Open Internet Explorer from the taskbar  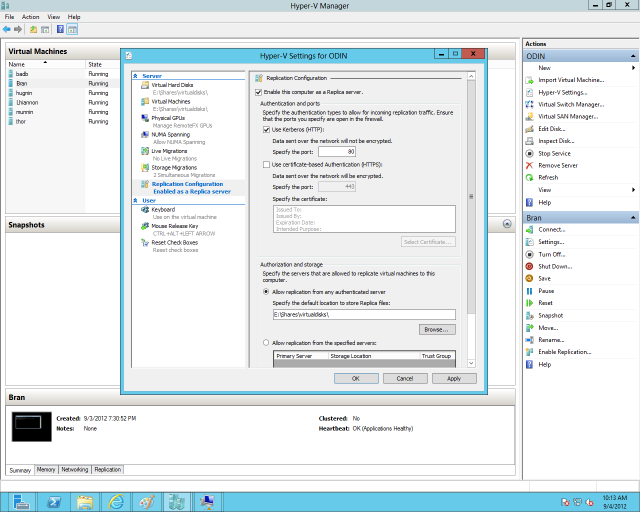[116, 502]
